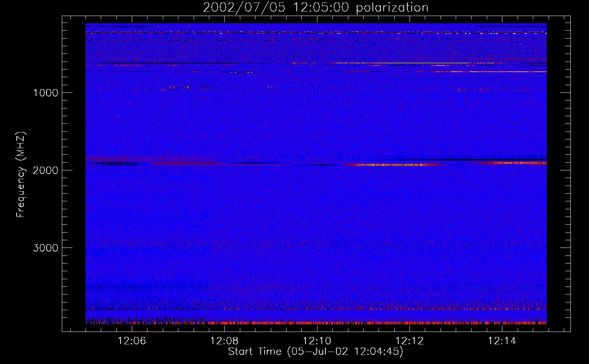Image resolution: width=589 pixels, height=364 pixels.
Task: Click the 2000 frequency tick label
Action: [x=46, y=170]
